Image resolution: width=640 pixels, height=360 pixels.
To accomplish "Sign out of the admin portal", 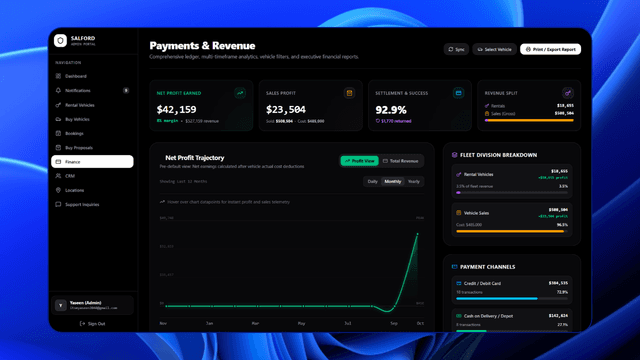I will point(92,324).
